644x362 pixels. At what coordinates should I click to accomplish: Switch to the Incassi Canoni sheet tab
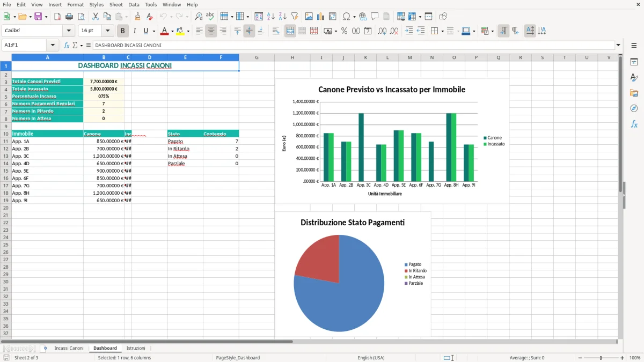pyautogui.click(x=69, y=348)
